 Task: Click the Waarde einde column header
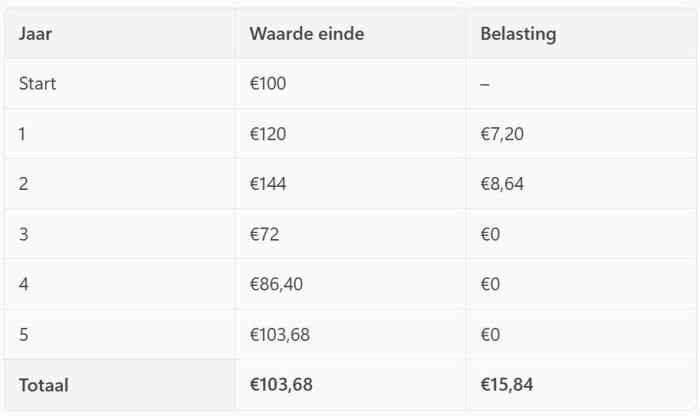306,34
